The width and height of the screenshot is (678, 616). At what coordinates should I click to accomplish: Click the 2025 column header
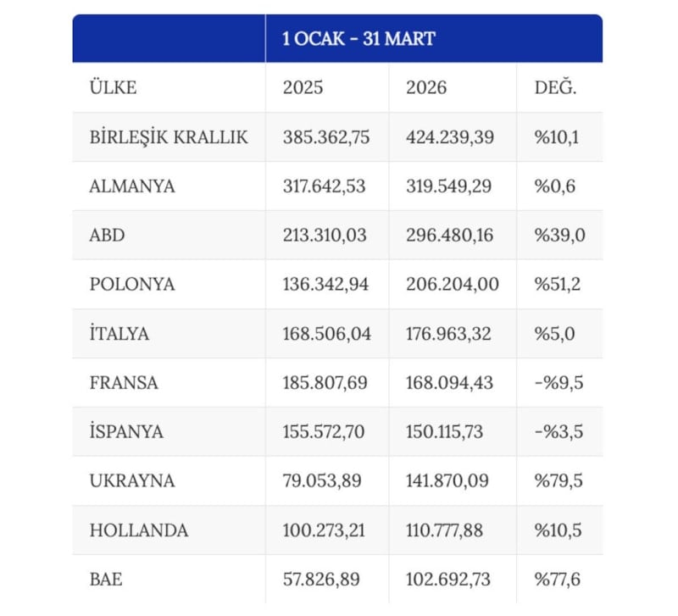click(303, 88)
